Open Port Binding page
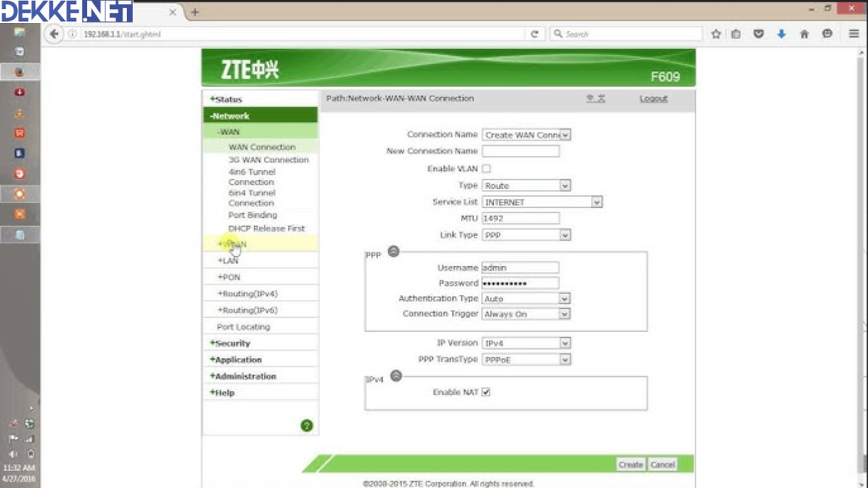Viewport: 868px width, 488px height. (x=253, y=215)
